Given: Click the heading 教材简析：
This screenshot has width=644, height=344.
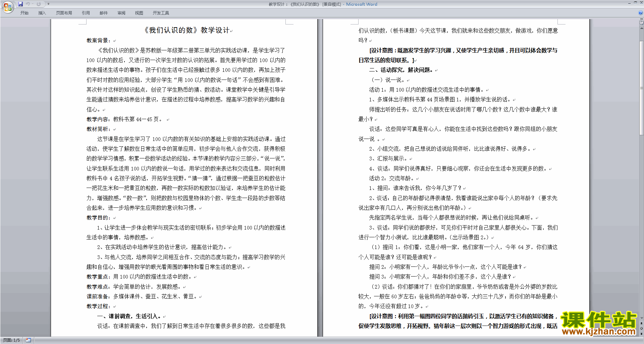Looking at the screenshot, I should point(99,129).
